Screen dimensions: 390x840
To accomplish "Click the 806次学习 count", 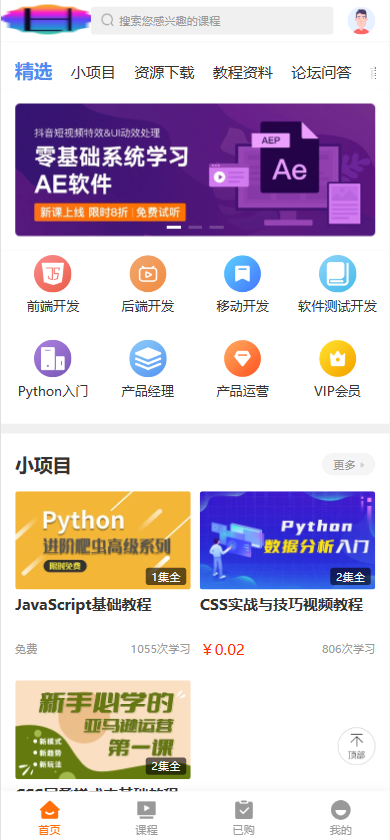I will (x=348, y=649).
